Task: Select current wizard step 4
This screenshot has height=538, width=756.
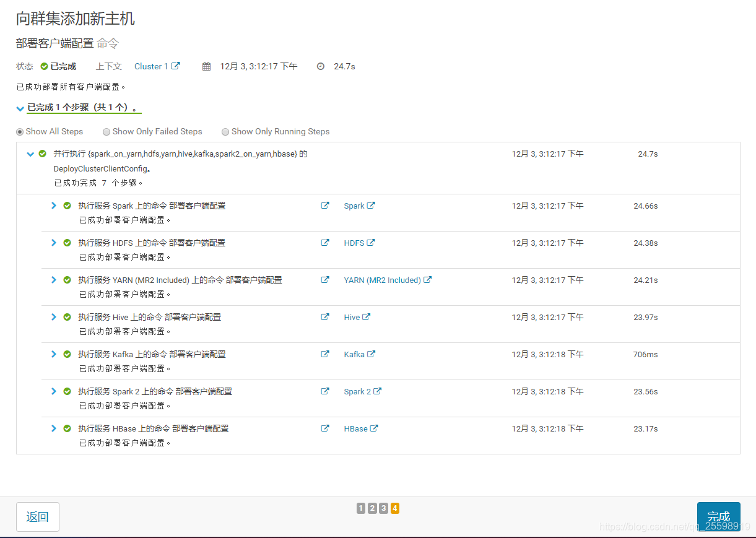Action: 395,508
